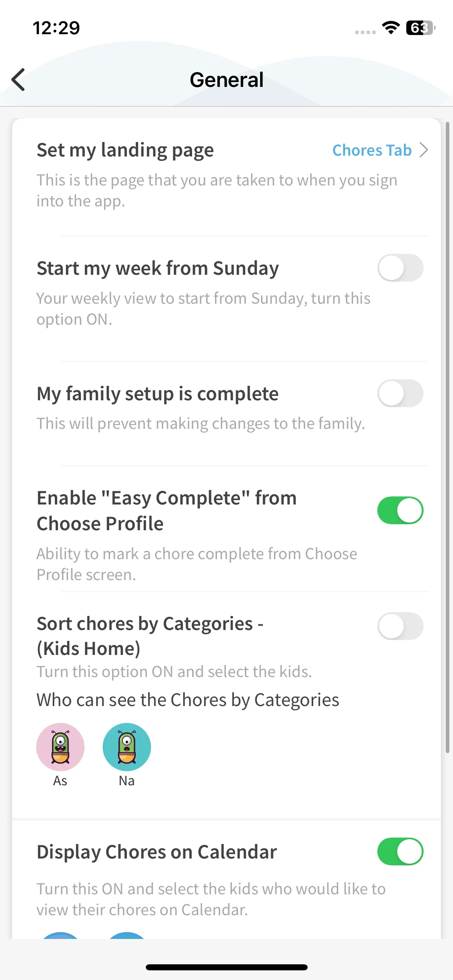Tap the Set my landing page row

pyautogui.click(x=125, y=150)
